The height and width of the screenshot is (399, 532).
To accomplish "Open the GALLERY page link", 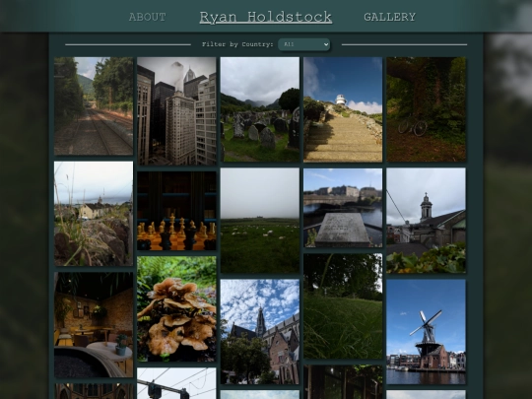I will [x=389, y=17].
